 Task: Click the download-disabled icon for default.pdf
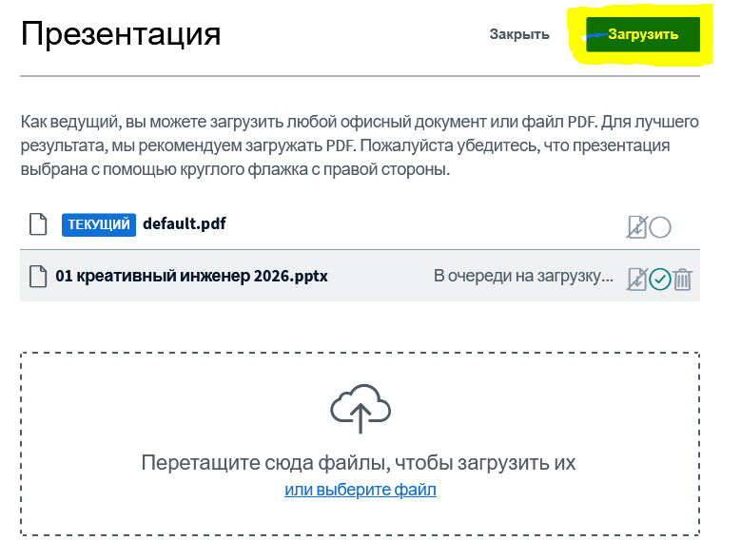pyautogui.click(x=637, y=227)
